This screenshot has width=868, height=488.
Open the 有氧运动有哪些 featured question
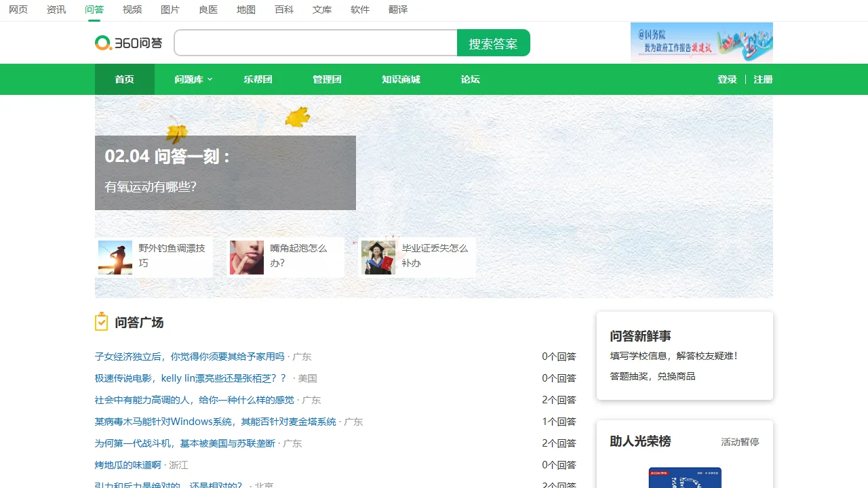151,186
